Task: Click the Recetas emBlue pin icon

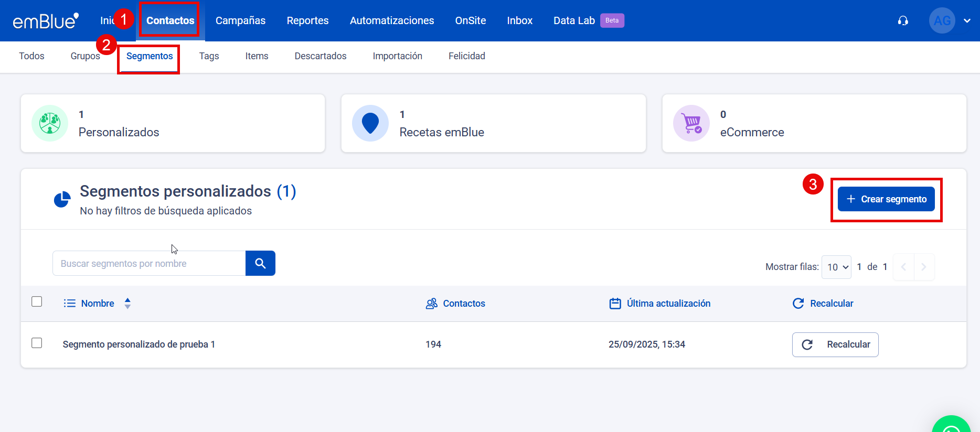Action: coord(370,123)
